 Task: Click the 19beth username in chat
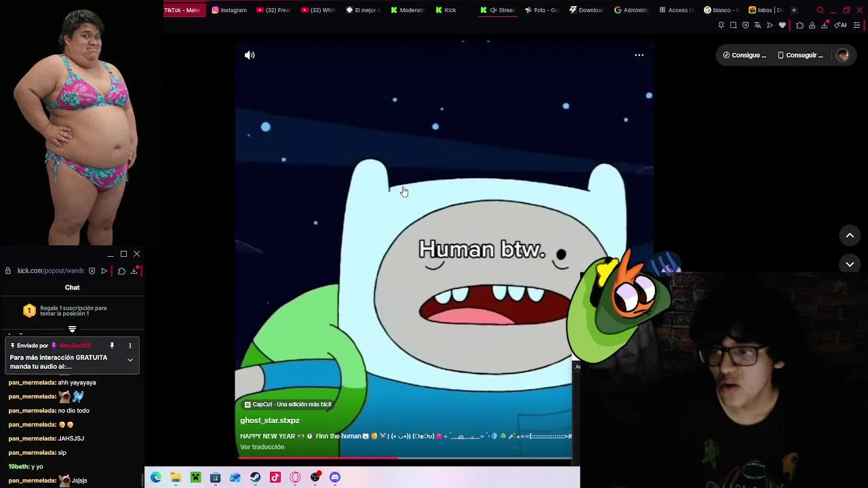pos(18,467)
